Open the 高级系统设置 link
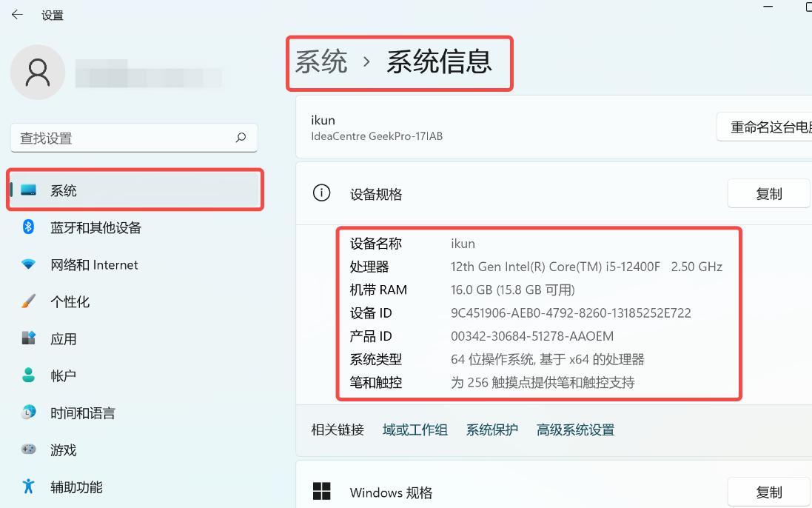Image resolution: width=812 pixels, height=508 pixels. [575, 430]
